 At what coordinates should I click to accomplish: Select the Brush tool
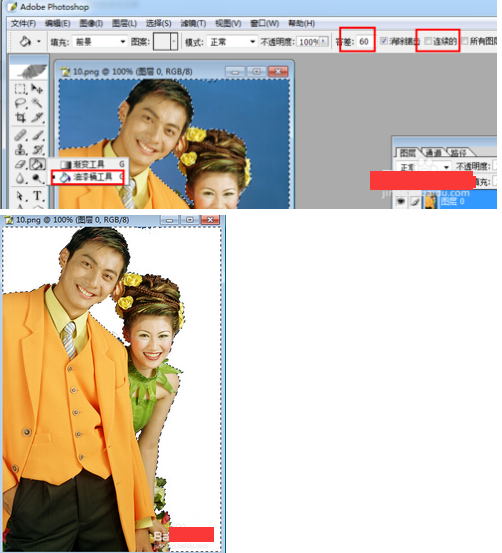point(37,135)
